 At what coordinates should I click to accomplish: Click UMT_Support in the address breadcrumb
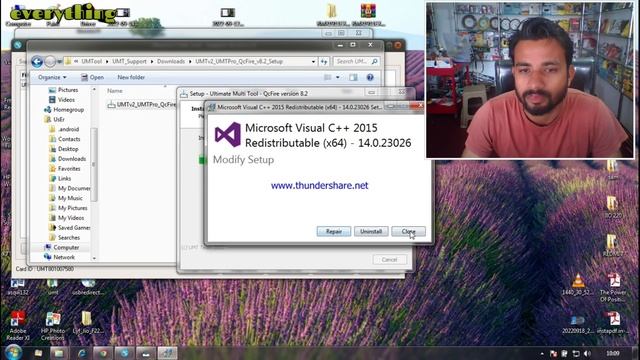click(129, 61)
